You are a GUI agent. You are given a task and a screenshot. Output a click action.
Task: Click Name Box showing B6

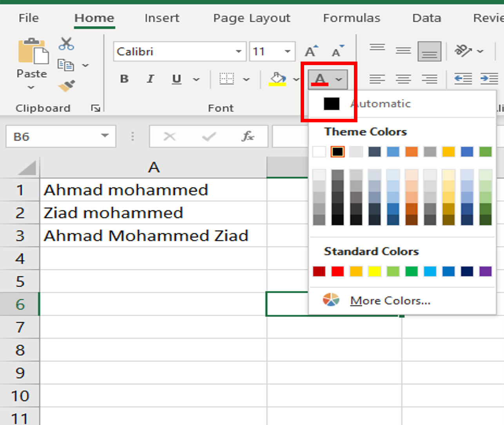point(61,136)
